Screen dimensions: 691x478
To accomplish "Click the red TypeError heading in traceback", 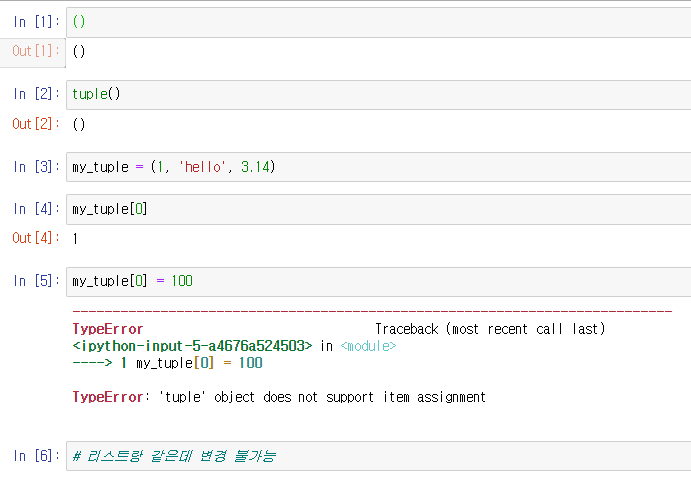I will coord(108,329).
